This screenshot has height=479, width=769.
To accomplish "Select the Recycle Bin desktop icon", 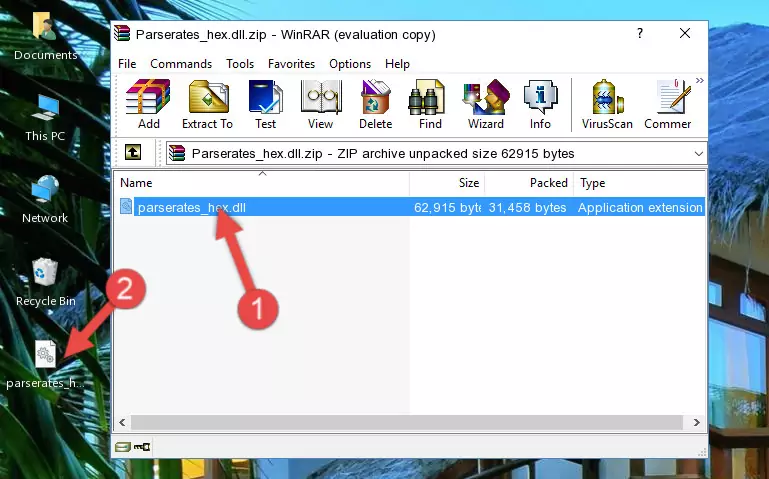I will point(46,283).
